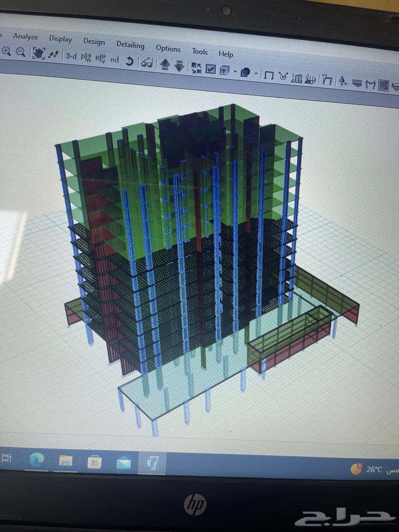399x532 pixels.
Task: Open the dropdown beside the shading cube
Action: [235, 71]
